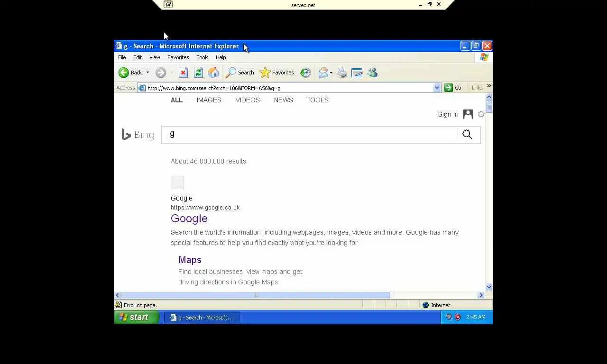Open the Favorites star toolbar button
This screenshot has height=364, width=607.
click(277, 73)
